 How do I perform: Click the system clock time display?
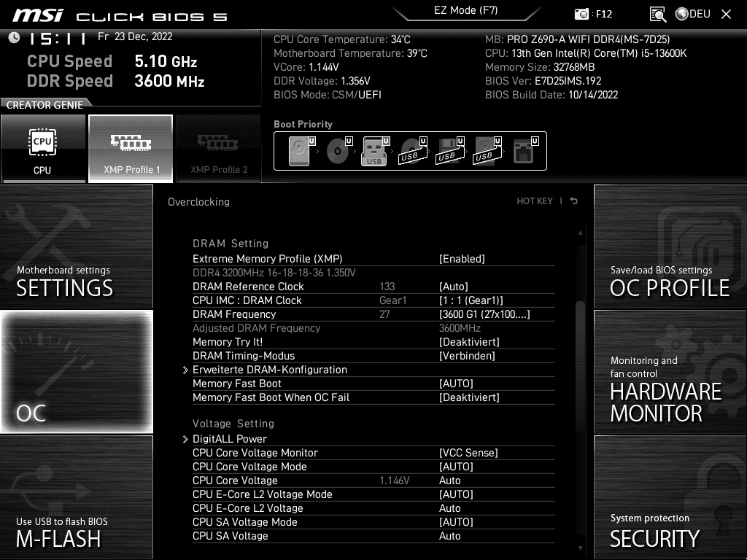coord(58,38)
